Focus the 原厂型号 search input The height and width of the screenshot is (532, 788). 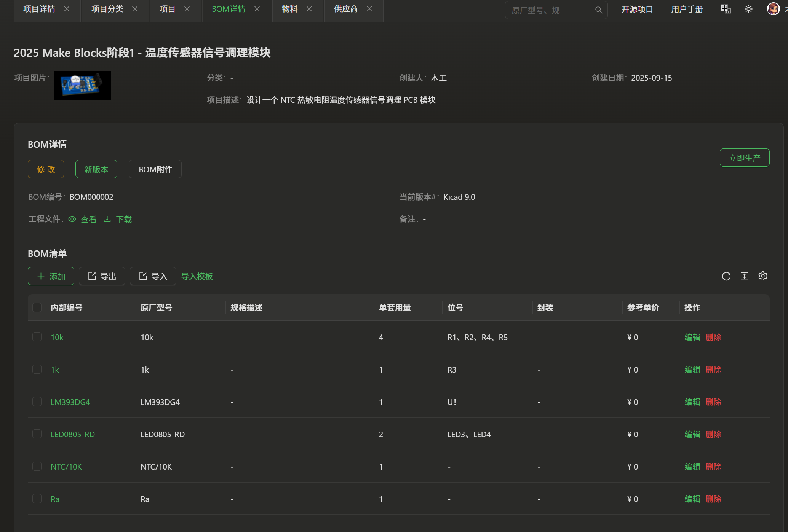[x=547, y=10]
